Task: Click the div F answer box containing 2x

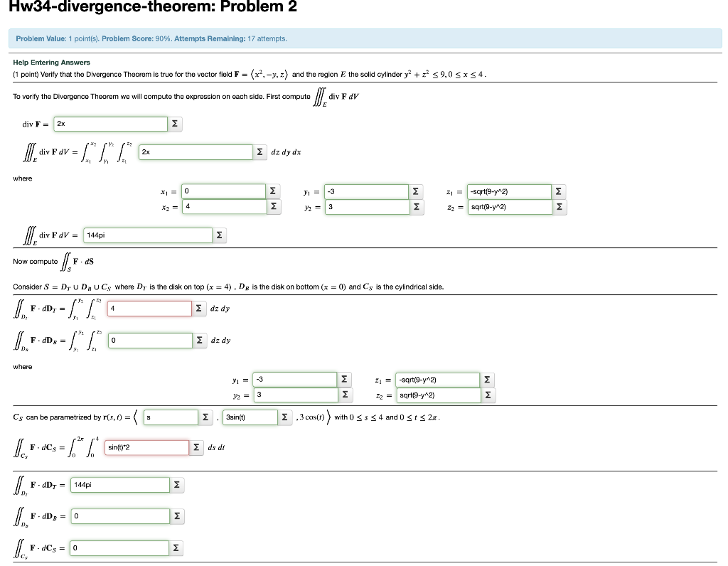Action: coord(110,124)
